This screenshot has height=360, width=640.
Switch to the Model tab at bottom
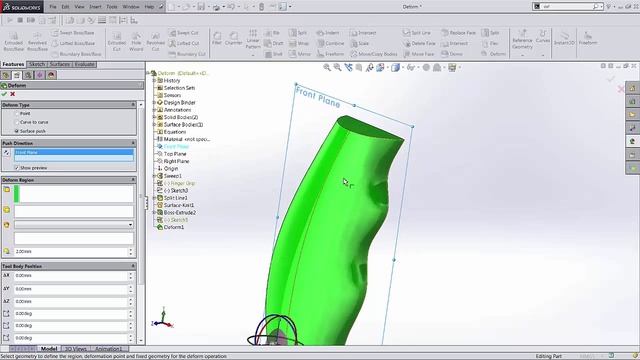[49, 349]
